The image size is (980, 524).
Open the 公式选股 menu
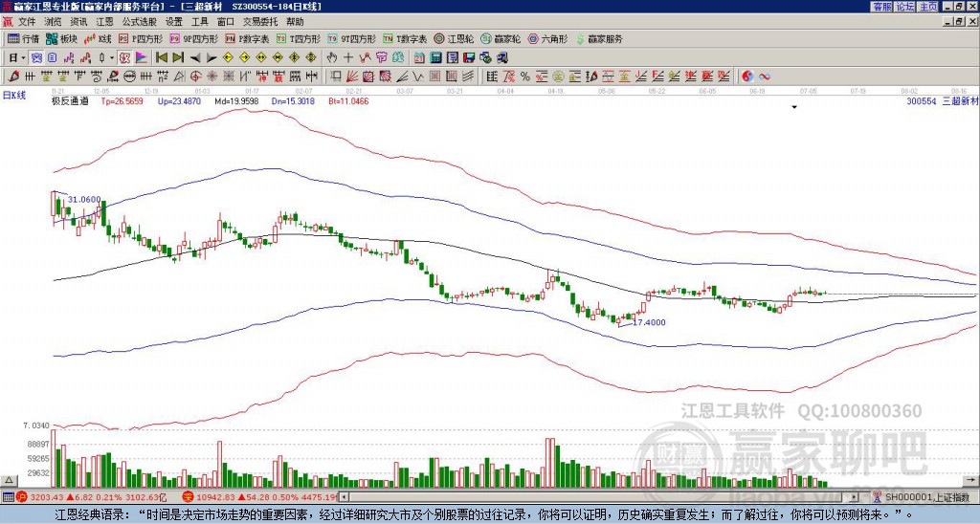(140, 22)
